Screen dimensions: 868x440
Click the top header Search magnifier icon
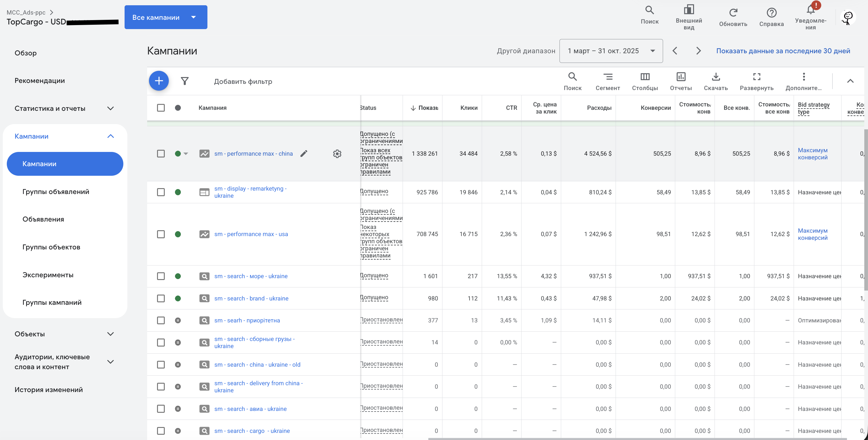(649, 11)
